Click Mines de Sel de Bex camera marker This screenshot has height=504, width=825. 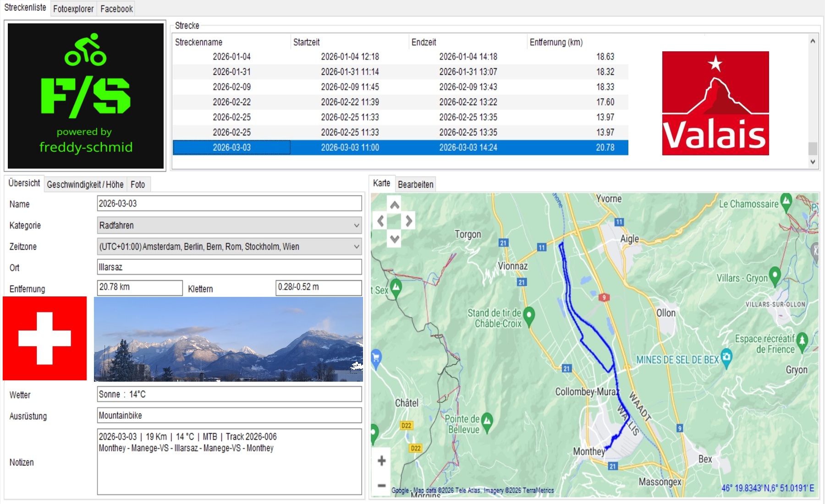point(726,357)
